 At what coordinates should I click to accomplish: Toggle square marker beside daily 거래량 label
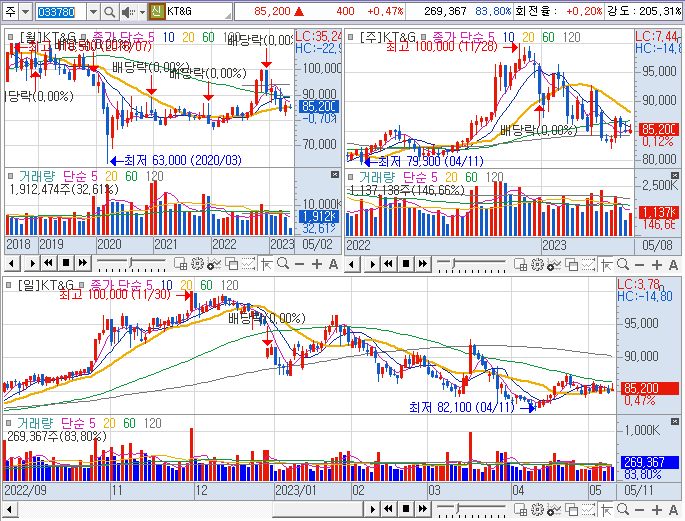[x=9, y=423]
